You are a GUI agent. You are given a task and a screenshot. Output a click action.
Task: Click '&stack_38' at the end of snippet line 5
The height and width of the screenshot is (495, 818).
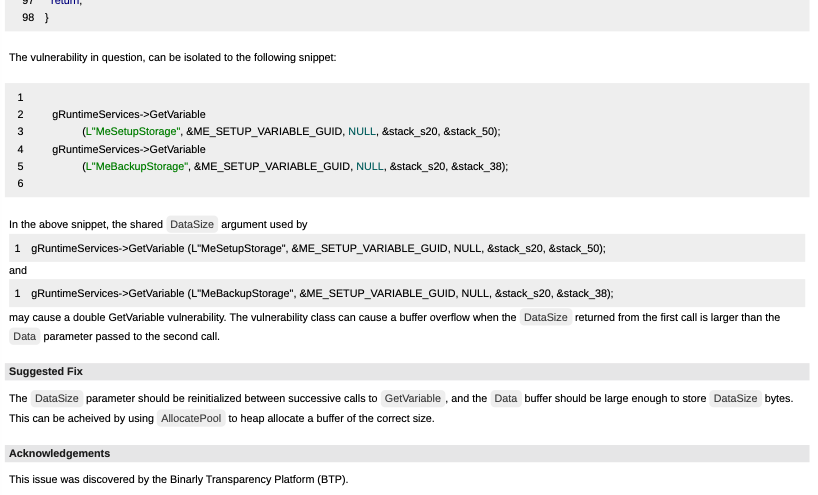pyautogui.click(x=477, y=166)
